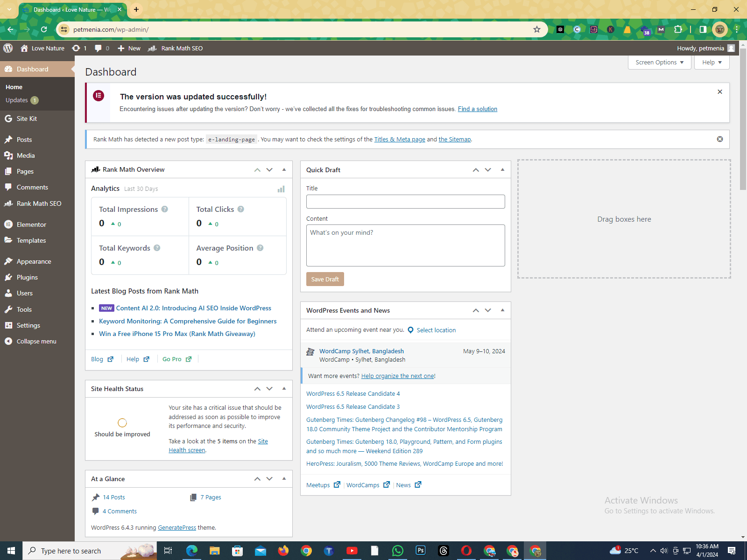
Task: Collapse the admin sidebar menu
Action: point(37,341)
